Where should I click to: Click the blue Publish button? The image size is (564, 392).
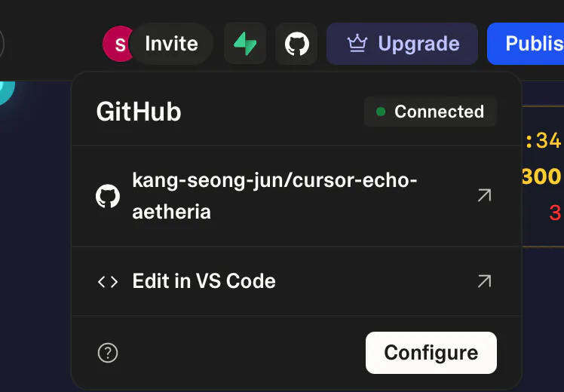(526, 44)
